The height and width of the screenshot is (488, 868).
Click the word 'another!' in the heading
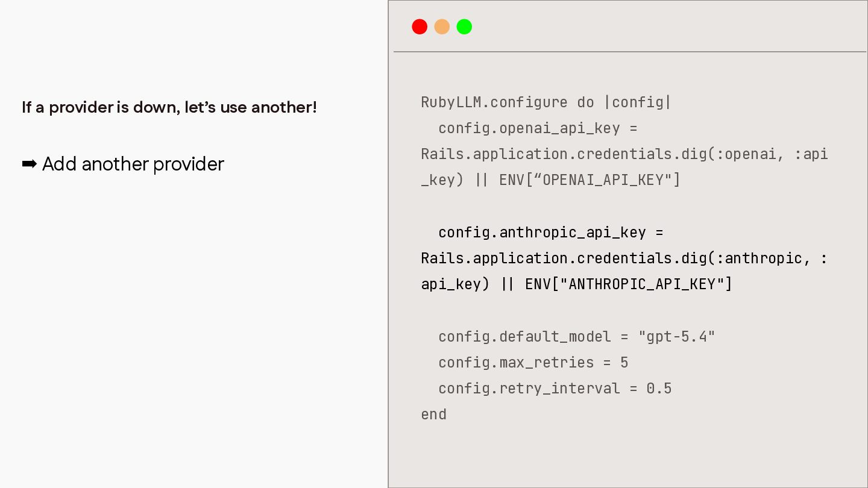pyautogui.click(x=284, y=107)
